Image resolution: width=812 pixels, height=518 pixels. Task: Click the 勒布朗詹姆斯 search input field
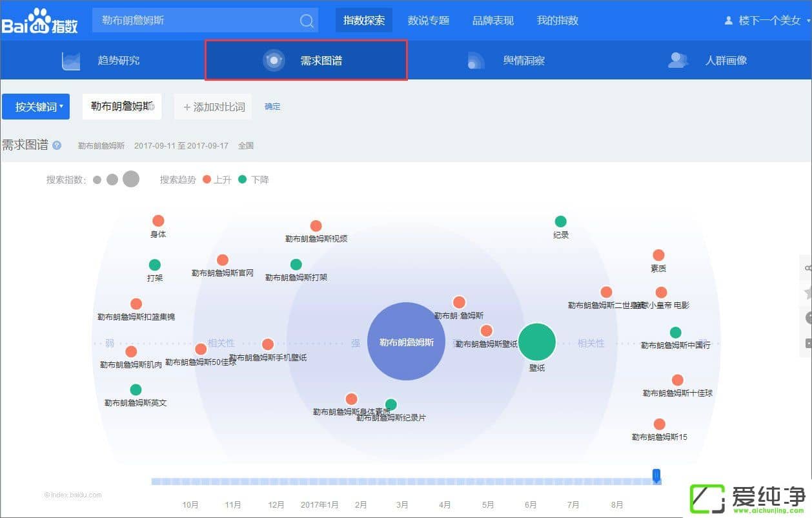[194, 21]
